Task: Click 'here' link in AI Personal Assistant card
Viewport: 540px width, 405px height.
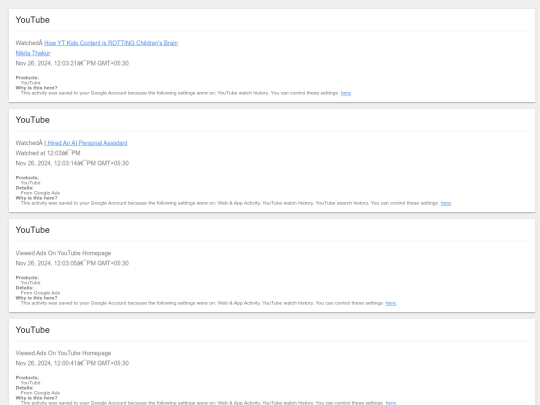Action: [446, 203]
